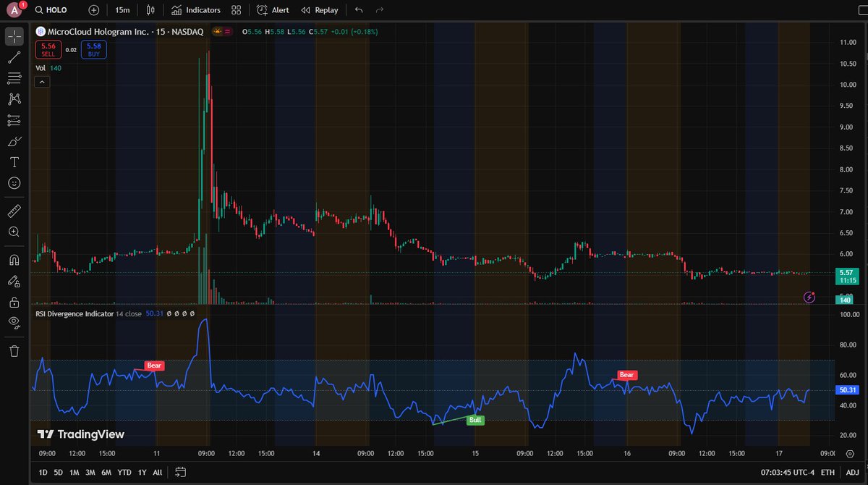Create a new Alert
This screenshot has height=485, width=868.
click(273, 10)
